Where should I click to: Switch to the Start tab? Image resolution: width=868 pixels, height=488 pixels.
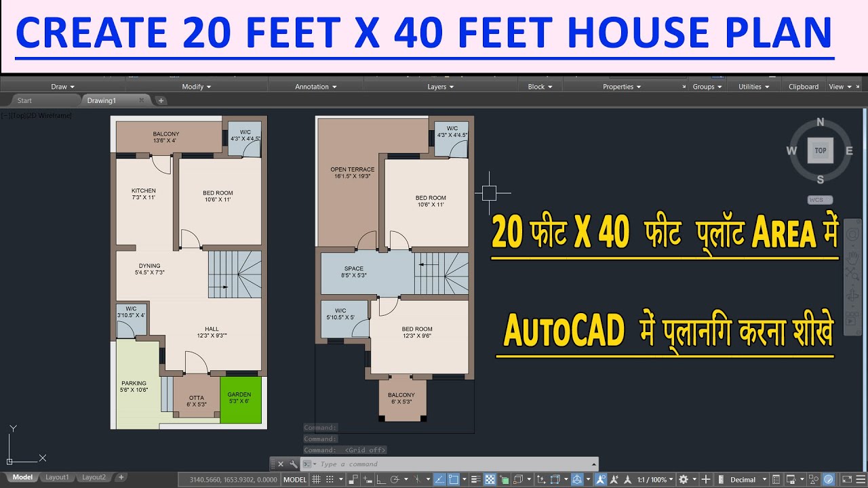[x=24, y=100]
